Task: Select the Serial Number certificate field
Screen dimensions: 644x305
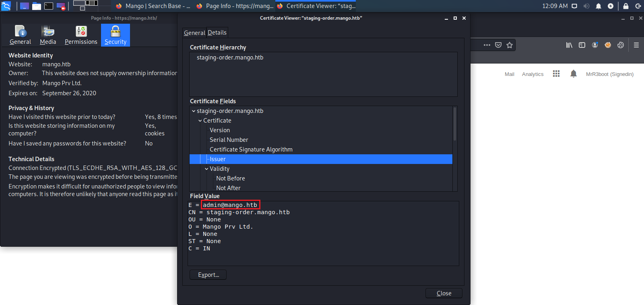Action: pos(229,140)
